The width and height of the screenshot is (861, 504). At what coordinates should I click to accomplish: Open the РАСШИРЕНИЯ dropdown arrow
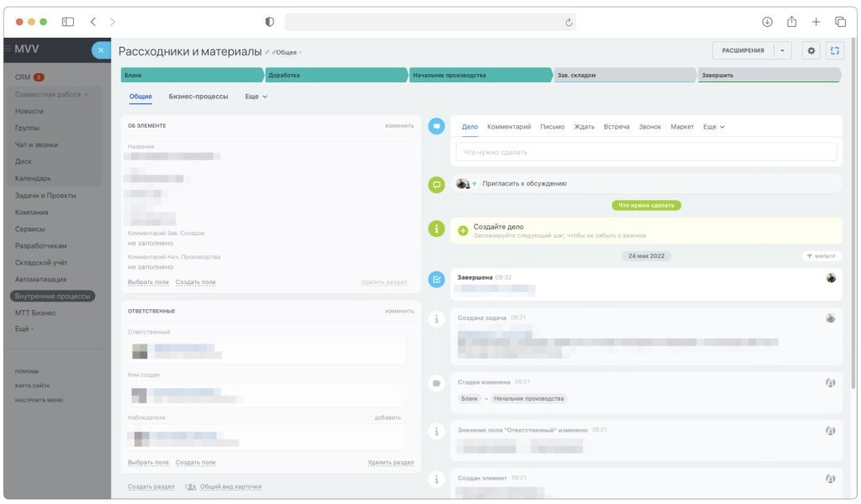[x=783, y=50]
